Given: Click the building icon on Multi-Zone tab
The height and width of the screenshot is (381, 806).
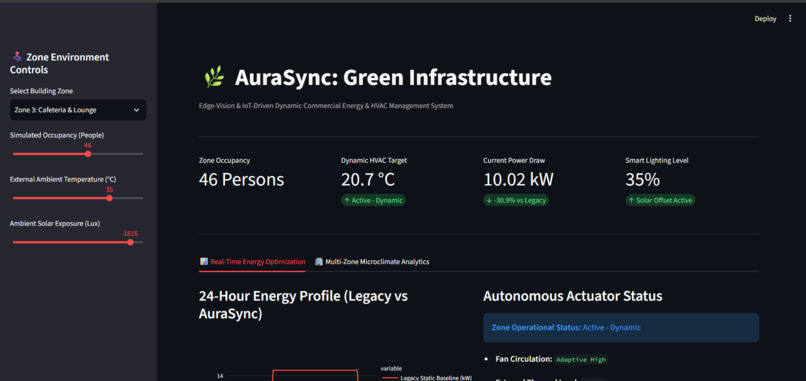Looking at the screenshot, I should point(319,262).
